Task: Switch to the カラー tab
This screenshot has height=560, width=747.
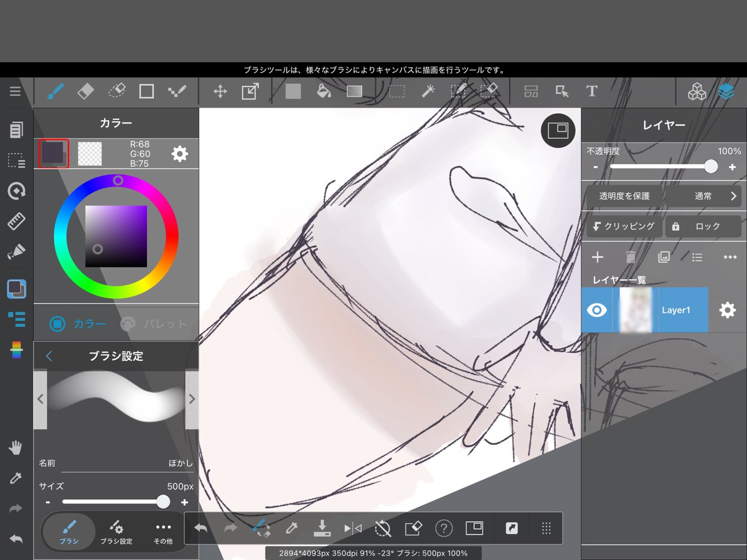Action: pos(78,324)
